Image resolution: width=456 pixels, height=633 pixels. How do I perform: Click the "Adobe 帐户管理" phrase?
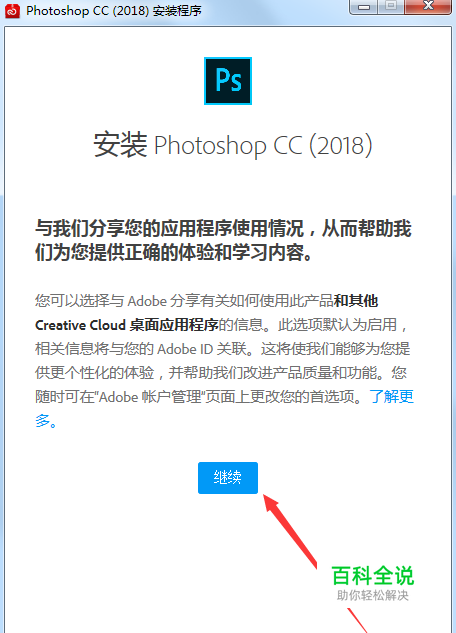pos(149,397)
